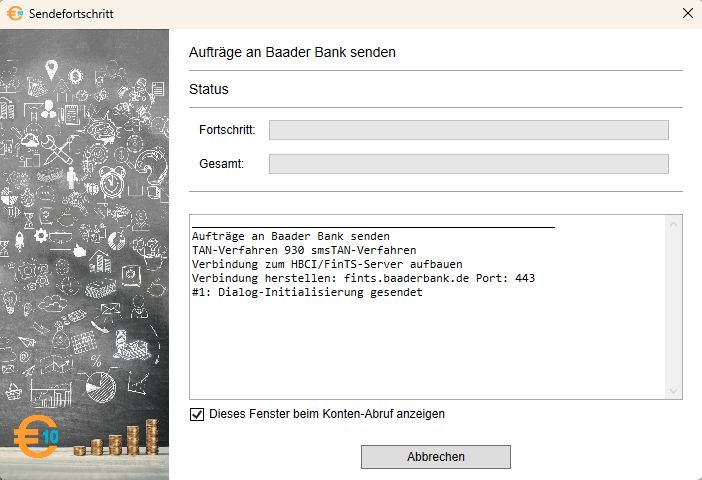The width and height of the screenshot is (702, 480).
Task: Click the 'Status' section heading
Action: [209, 89]
